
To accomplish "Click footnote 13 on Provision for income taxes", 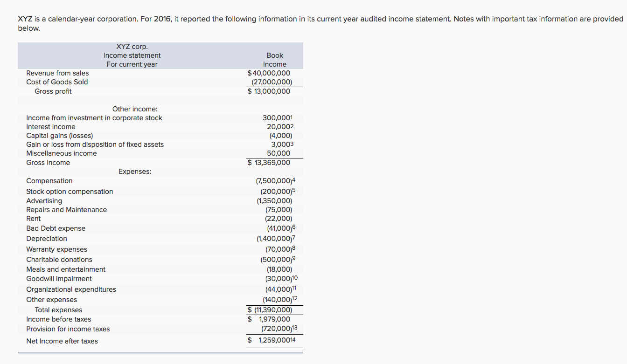I will click(x=295, y=327).
